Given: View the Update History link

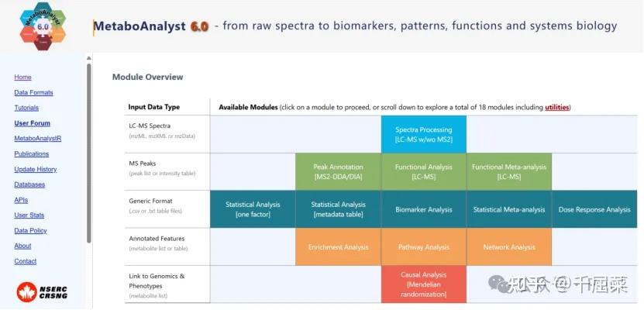Looking at the screenshot, I should (x=35, y=169).
